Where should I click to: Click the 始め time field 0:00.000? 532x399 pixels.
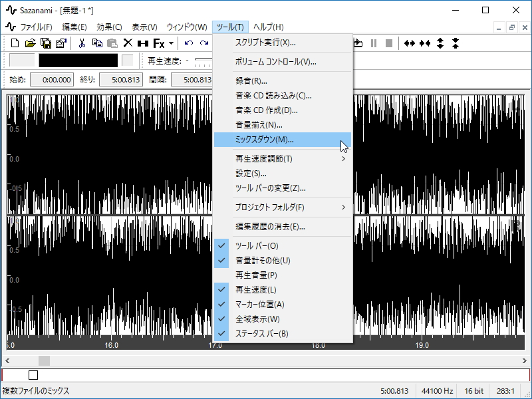(x=52, y=80)
